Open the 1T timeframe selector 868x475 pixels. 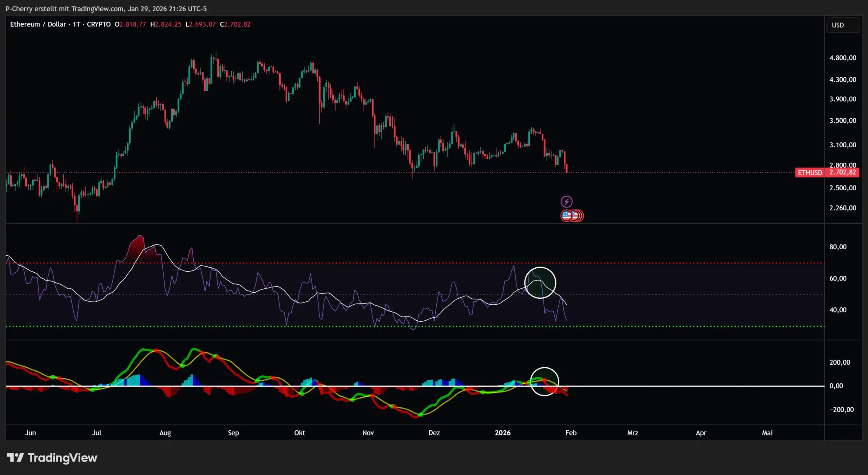point(77,24)
